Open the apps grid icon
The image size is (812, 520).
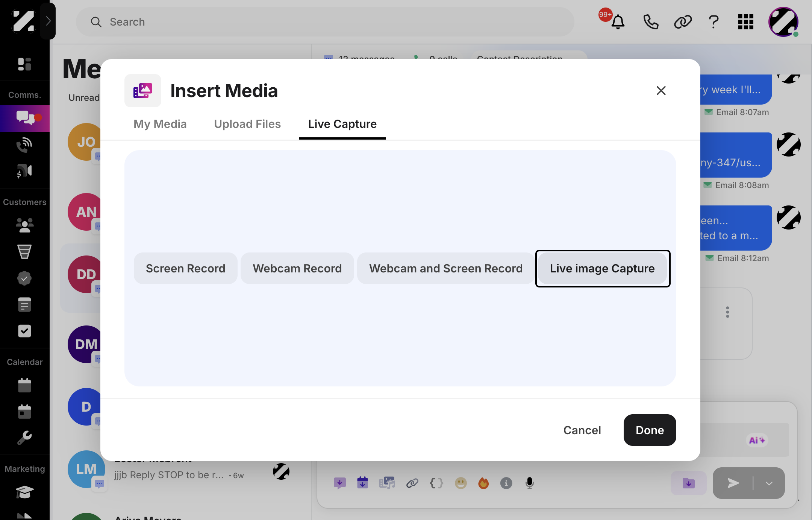pos(746,22)
